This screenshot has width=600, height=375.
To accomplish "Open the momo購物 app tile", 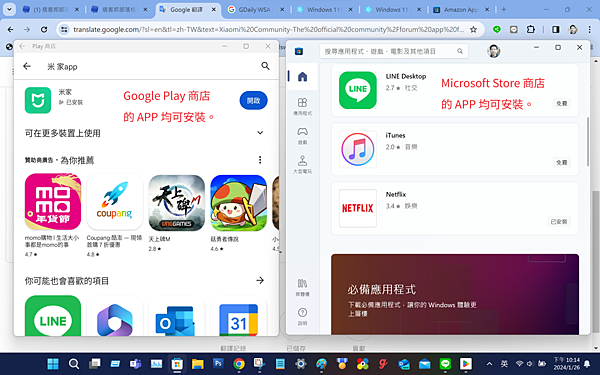I will [53, 202].
